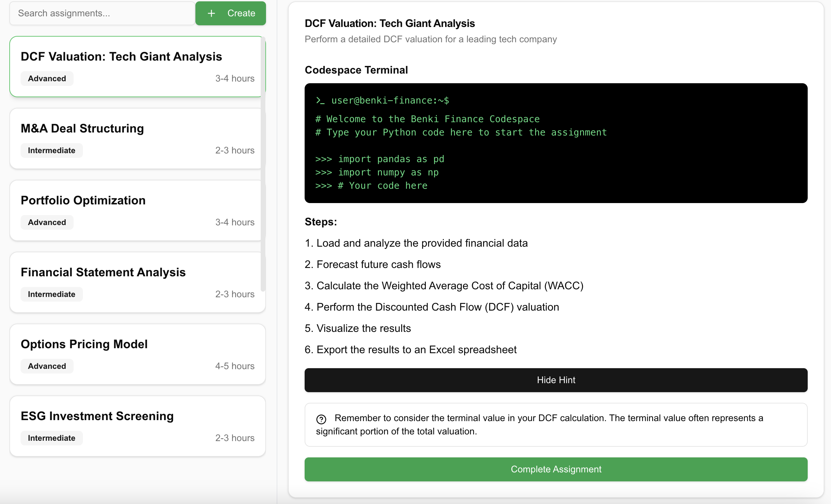Click the Hide Hint button
Screen dimensions: 831x504
(555, 380)
